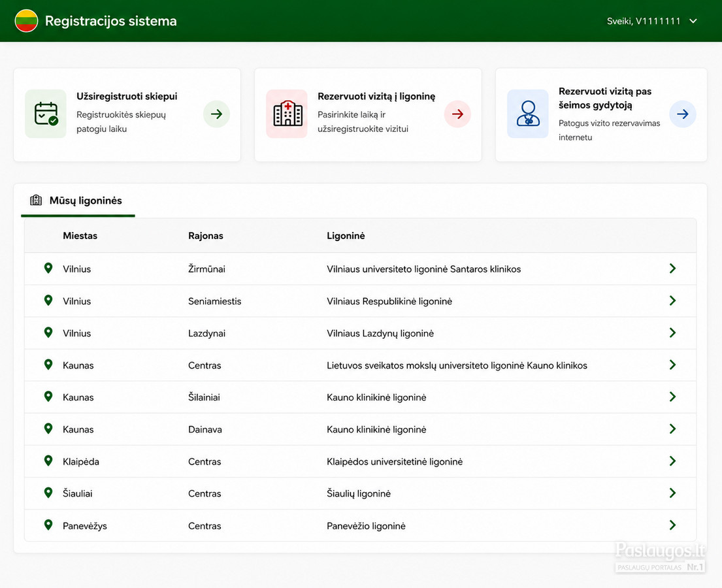Viewport: 722px width, 588px height.
Task: Click Registruokitės skiepų patogiu laiku description
Action: tap(121, 122)
